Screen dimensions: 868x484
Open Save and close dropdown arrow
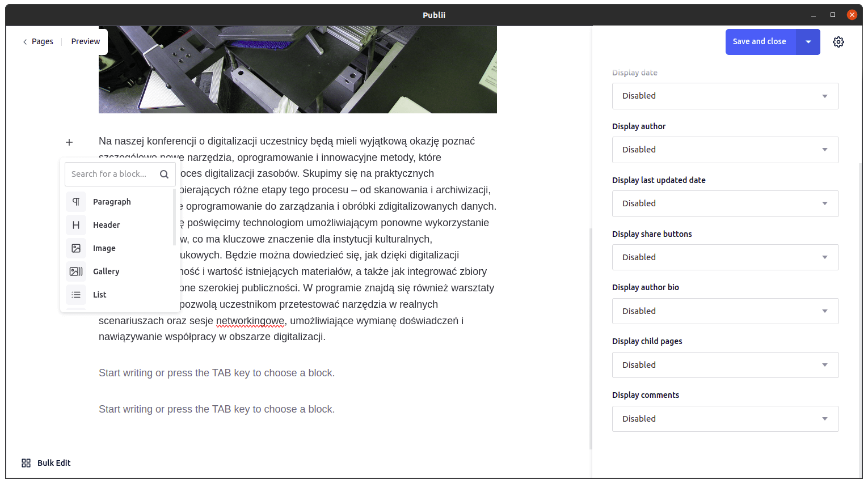click(808, 42)
